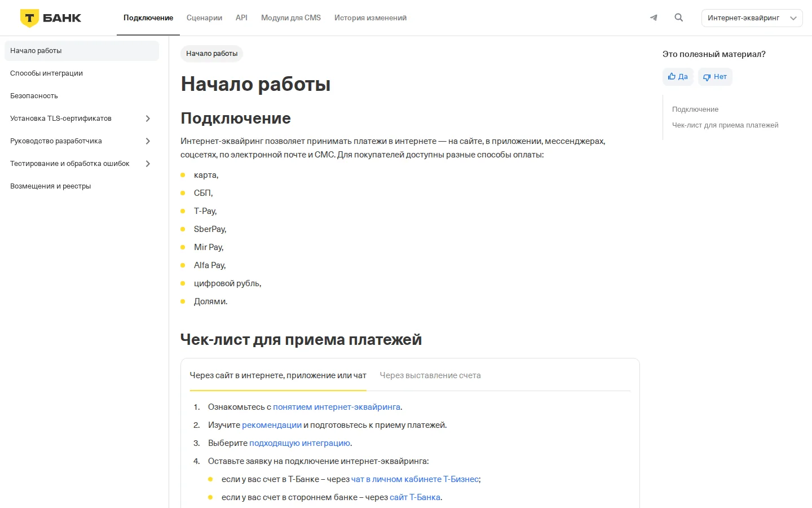The width and height of the screenshot is (812, 508).
Task: Click the Alfa Pay list item
Action: pos(210,265)
